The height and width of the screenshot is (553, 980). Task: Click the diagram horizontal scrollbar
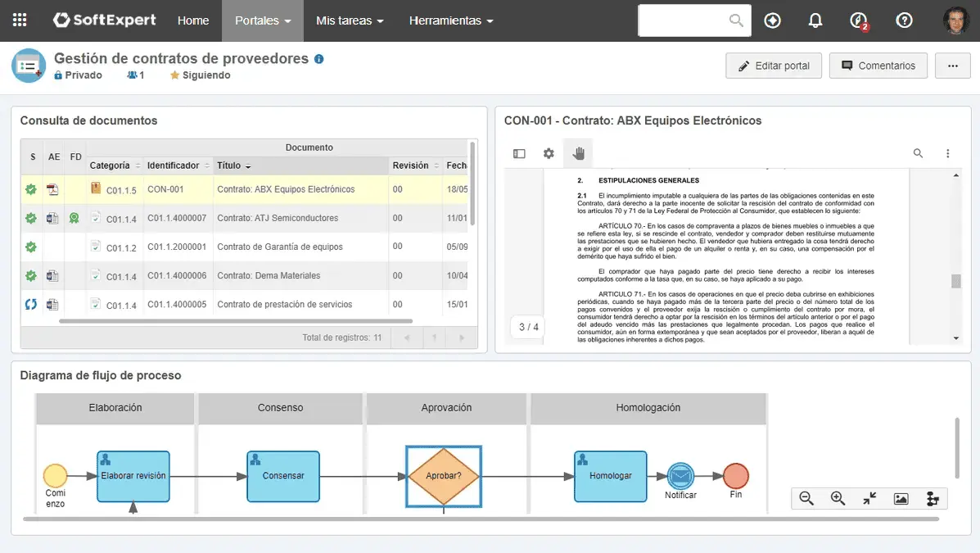(x=481, y=519)
